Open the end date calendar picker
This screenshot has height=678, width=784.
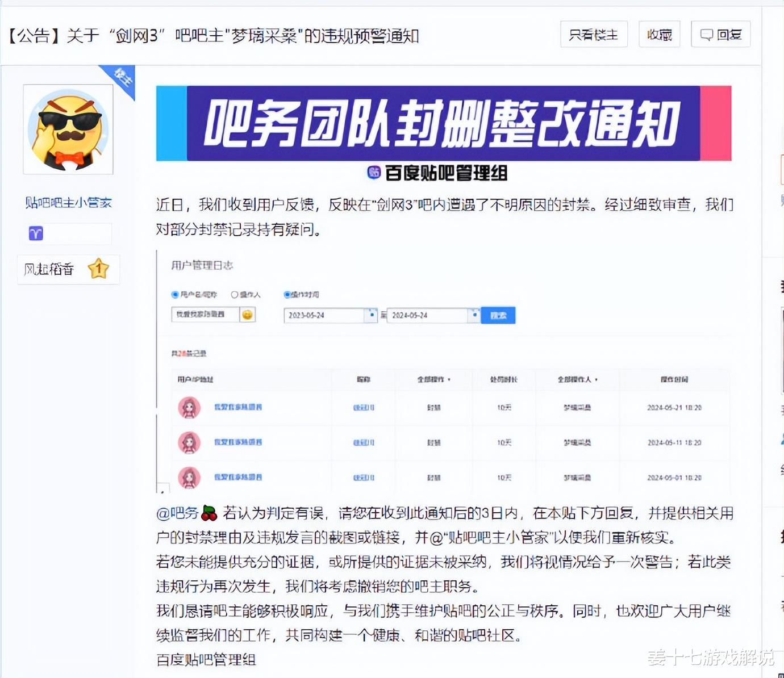point(474,315)
